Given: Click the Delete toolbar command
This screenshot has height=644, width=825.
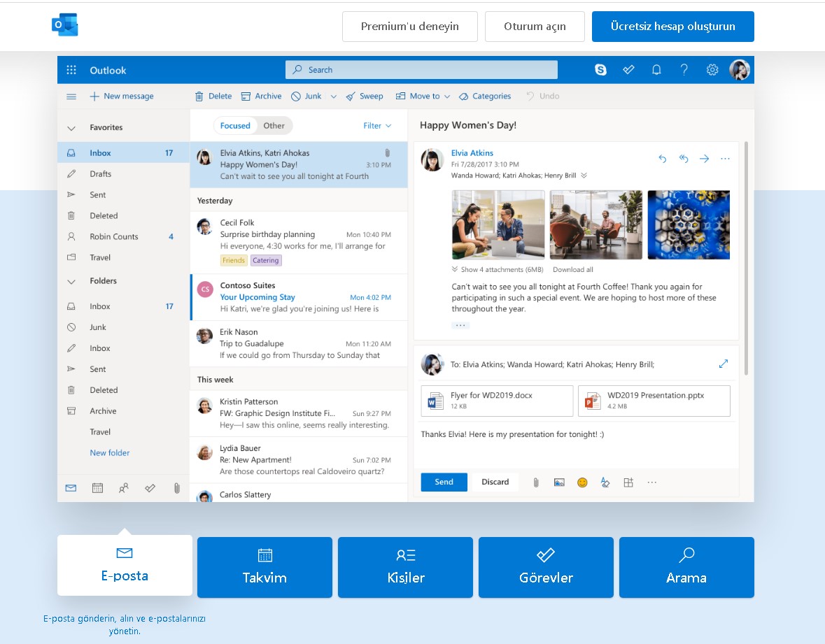Looking at the screenshot, I should point(213,96).
